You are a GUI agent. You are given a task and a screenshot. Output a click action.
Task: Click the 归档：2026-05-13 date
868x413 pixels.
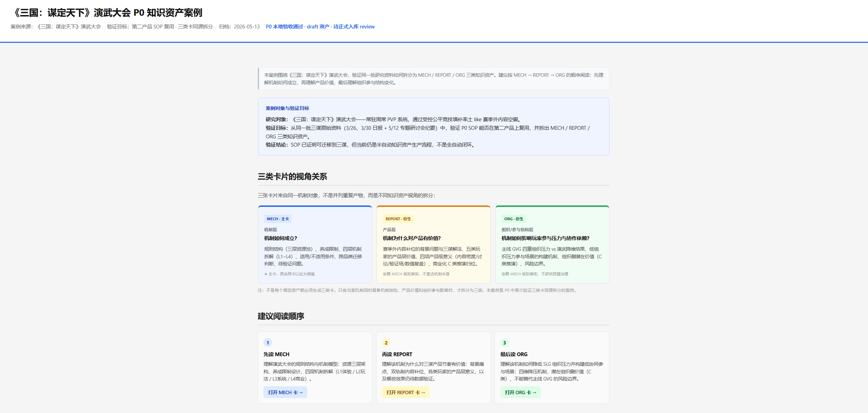click(x=239, y=27)
